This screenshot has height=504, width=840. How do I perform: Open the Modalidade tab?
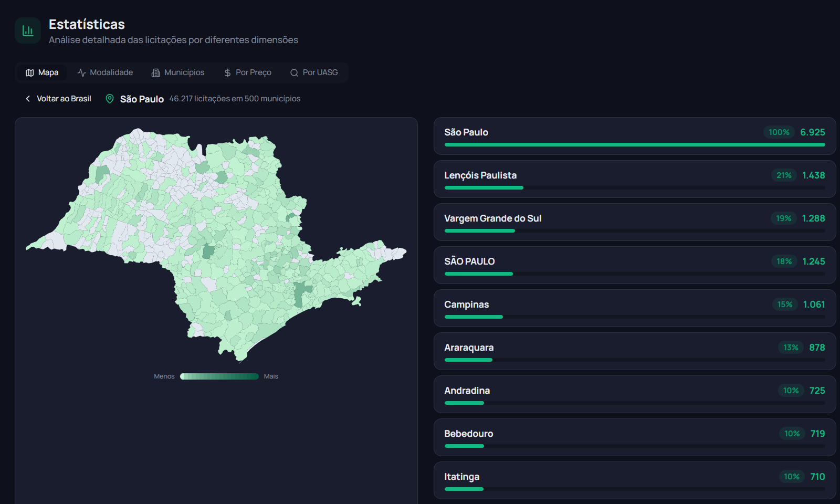click(105, 72)
